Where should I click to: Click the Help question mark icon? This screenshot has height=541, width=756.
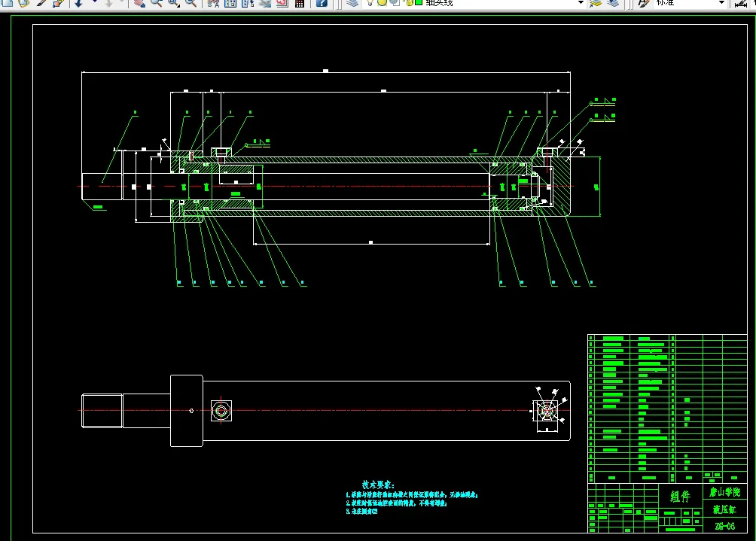tap(322, 3)
